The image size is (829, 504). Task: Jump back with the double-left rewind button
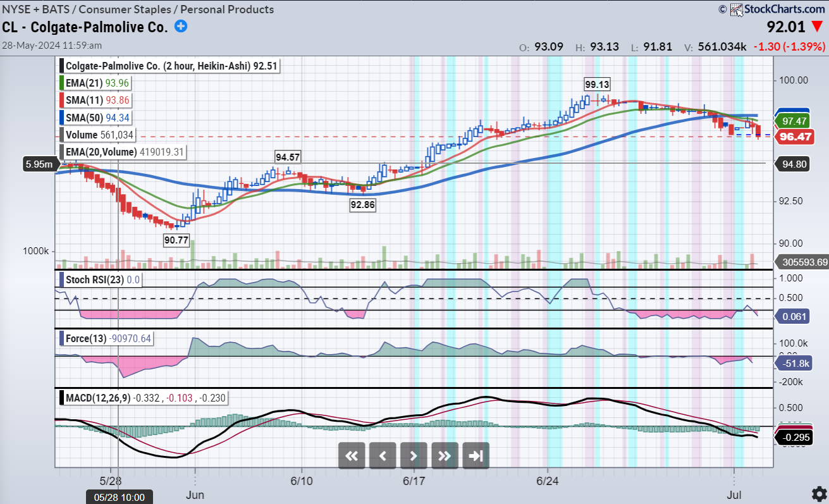(x=352, y=455)
